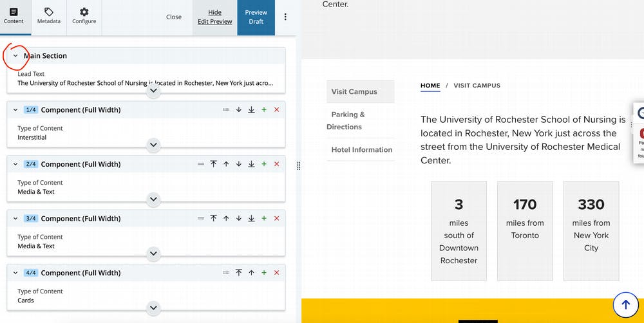
Task: Click drag handle of component 2/4
Action: pos(201,164)
